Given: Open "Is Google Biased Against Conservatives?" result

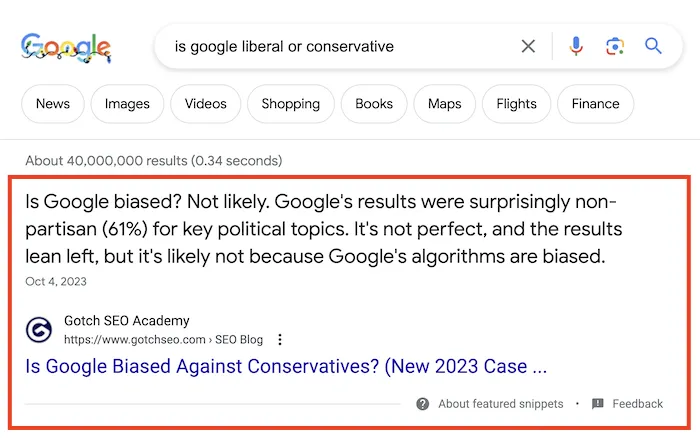Looking at the screenshot, I should point(286,366).
